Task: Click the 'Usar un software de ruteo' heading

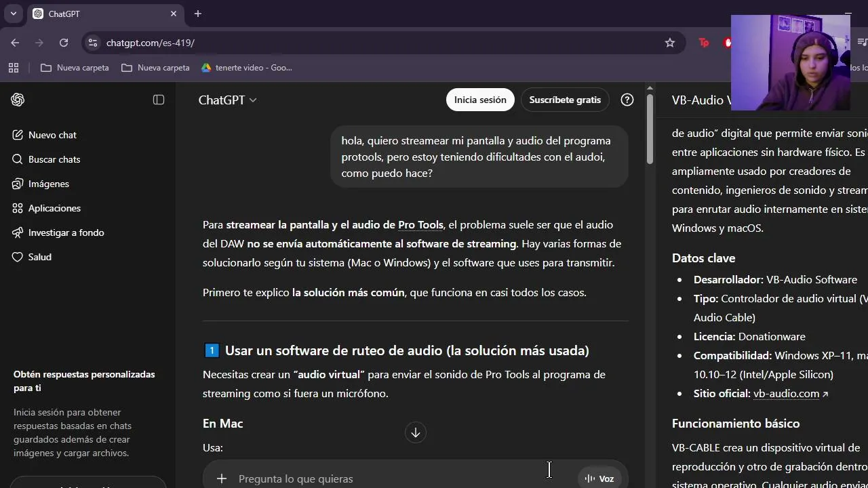Action: 407,350
